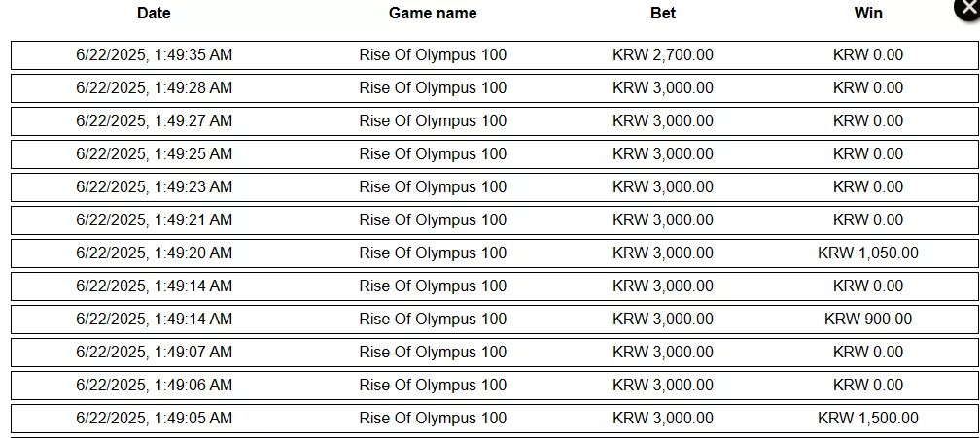Viewport: 980px width, 438px height.
Task: Click the Bet column header
Action: (663, 13)
